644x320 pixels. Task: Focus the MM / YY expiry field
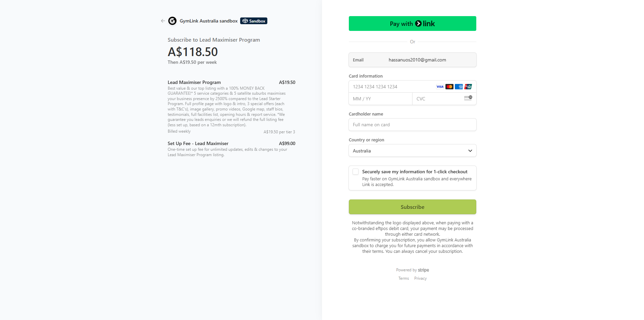[380, 99]
